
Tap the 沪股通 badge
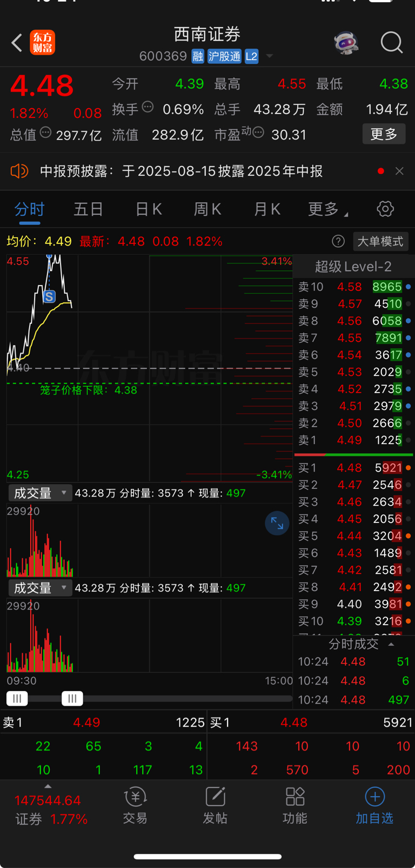[x=224, y=56]
